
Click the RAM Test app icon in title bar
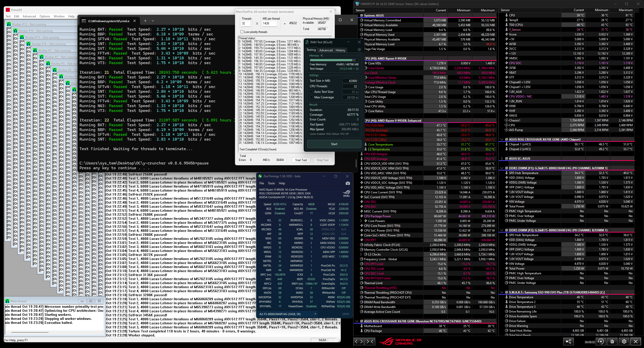tap(307, 42)
